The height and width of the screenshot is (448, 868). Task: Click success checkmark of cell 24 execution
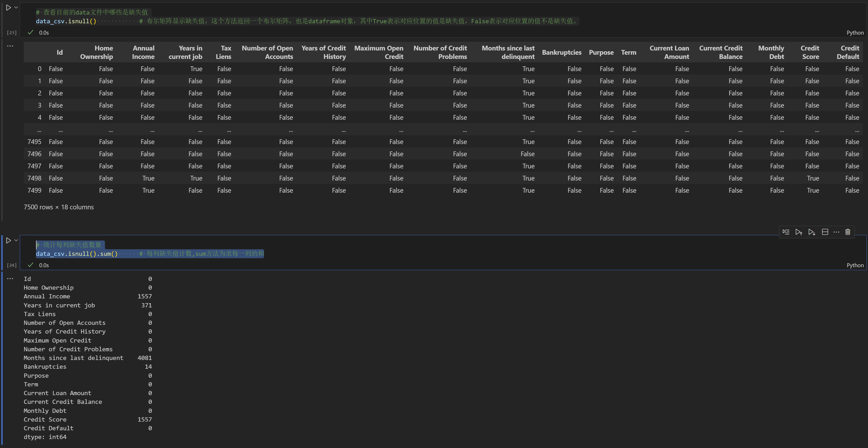pos(31,265)
